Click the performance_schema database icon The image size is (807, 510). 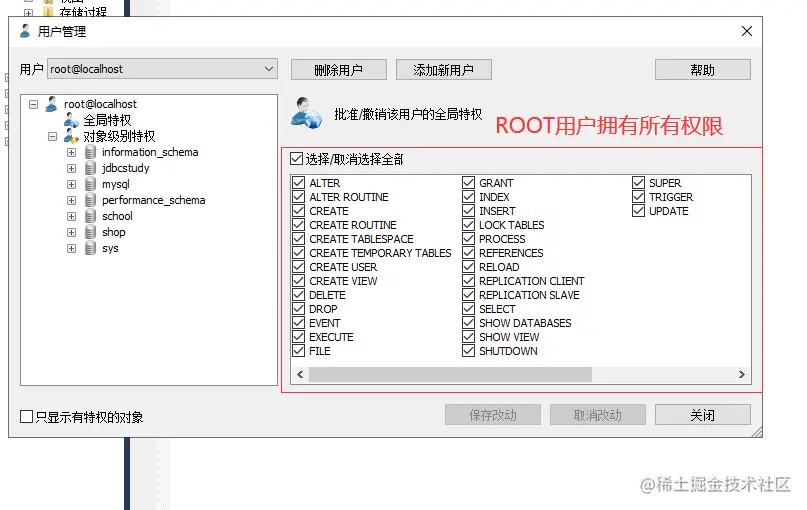91,200
